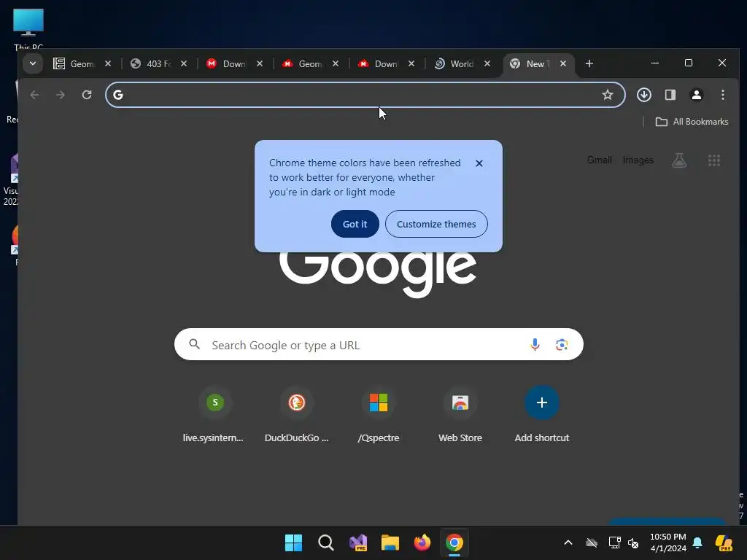Open the Search Labs flask icon
747x560 pixels.
click(679, 160)
